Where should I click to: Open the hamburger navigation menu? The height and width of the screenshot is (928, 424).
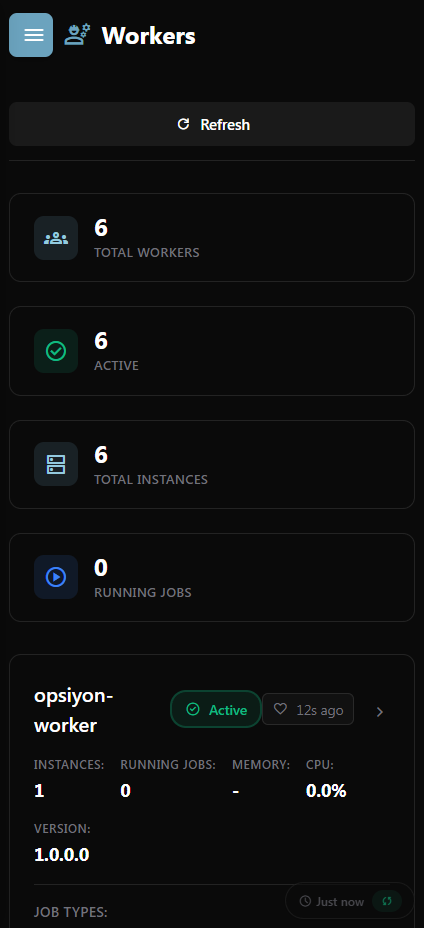[31, 35]
